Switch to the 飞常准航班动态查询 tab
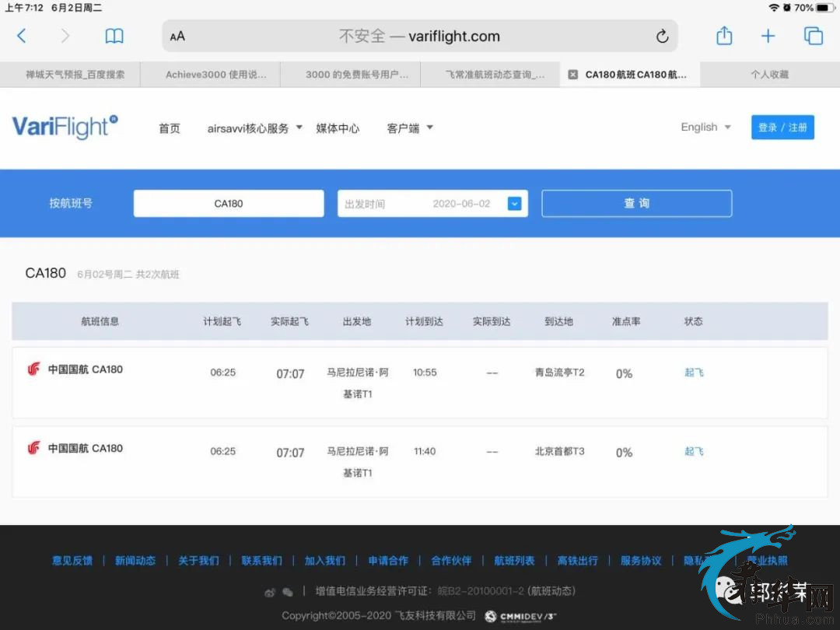840x630 pixels. (491, 75)
